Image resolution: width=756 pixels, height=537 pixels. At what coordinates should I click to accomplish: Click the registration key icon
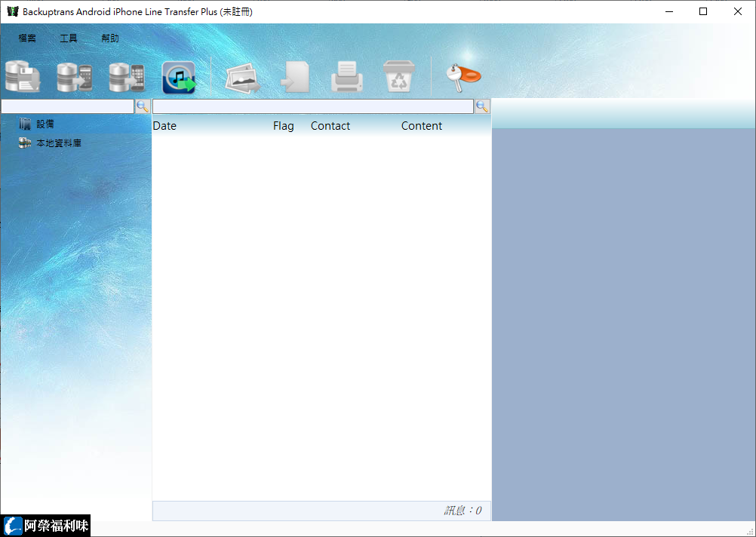pos(463,78)
